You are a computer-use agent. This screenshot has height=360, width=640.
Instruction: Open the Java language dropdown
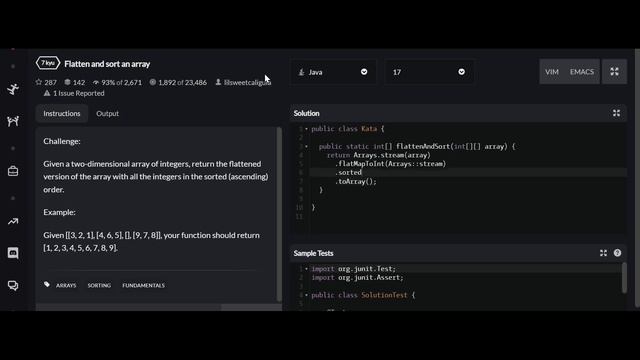(x=333, y=72)
